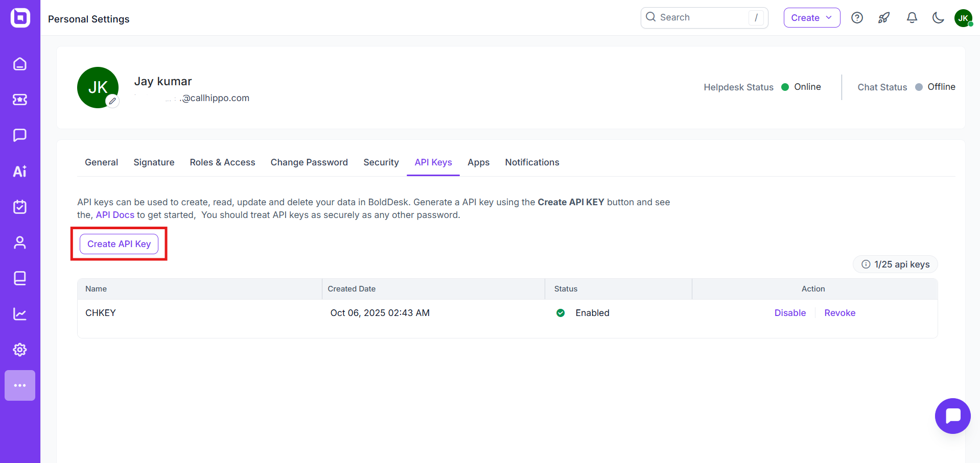Click the pencil edit avatar icon
This screenshot has width=980, height=463.
[112, 101]
